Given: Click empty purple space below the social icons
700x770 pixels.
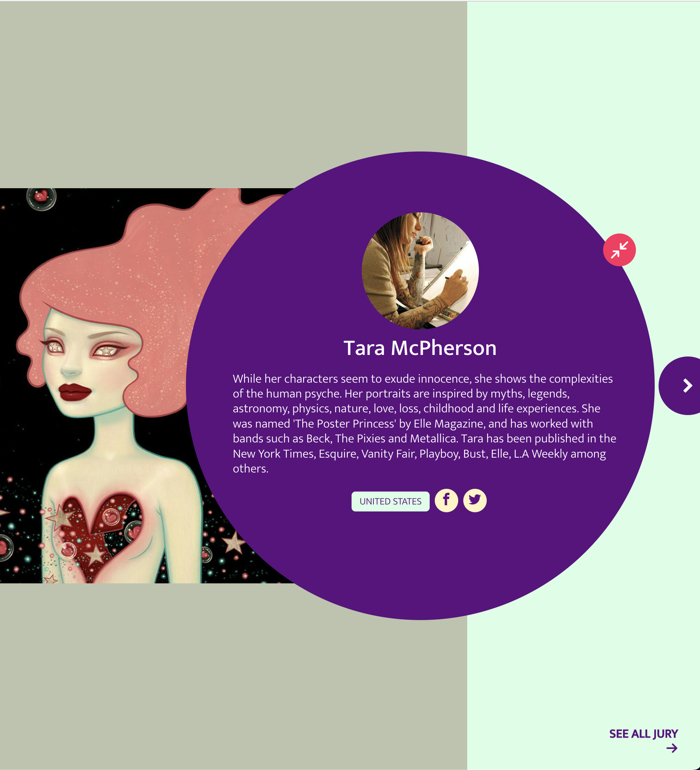Looking at the screenshot, I should point(420,562).
